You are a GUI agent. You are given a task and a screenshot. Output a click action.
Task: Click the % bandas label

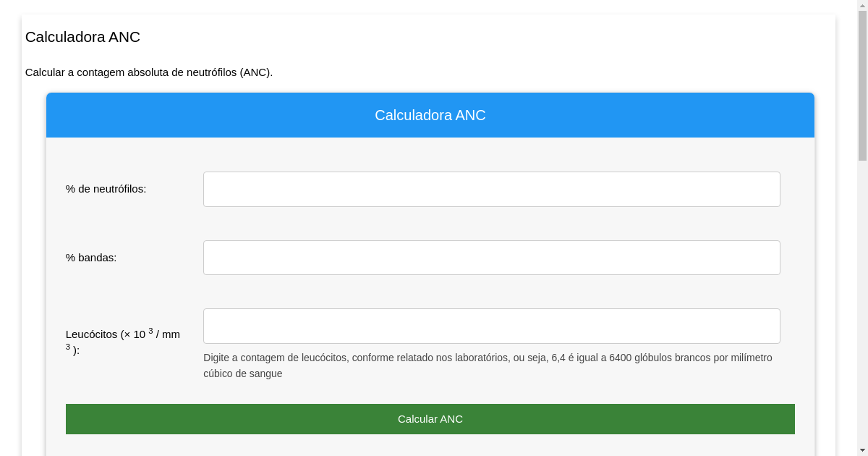pos(91,257)
